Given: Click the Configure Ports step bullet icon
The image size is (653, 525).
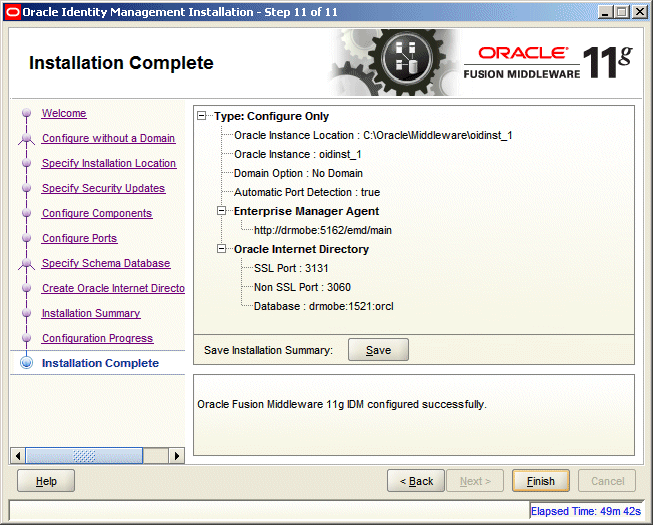Looking at the screenshot, I should coord(27,238).
